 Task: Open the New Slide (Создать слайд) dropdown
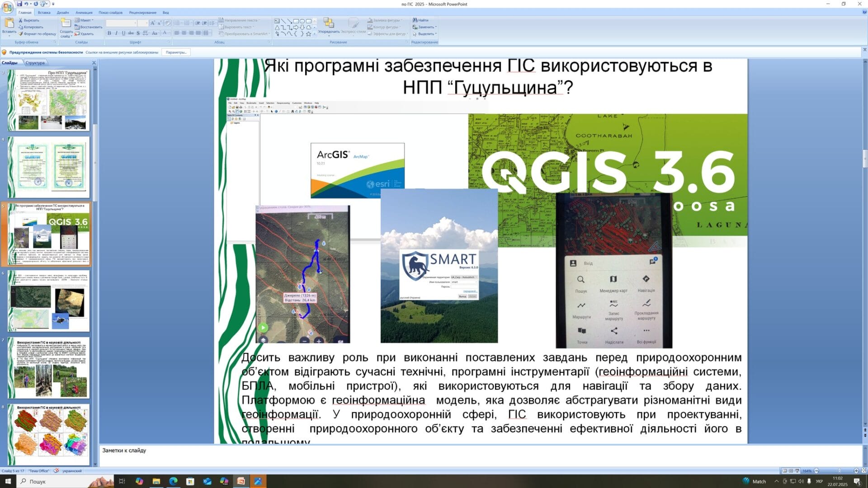pyautogui.click(x=66, y=34)
